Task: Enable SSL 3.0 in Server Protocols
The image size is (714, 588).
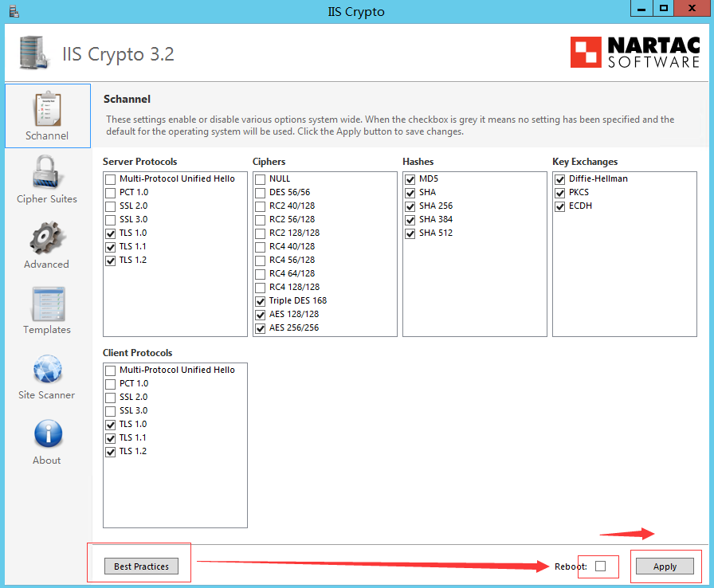Action: (110, 220)
